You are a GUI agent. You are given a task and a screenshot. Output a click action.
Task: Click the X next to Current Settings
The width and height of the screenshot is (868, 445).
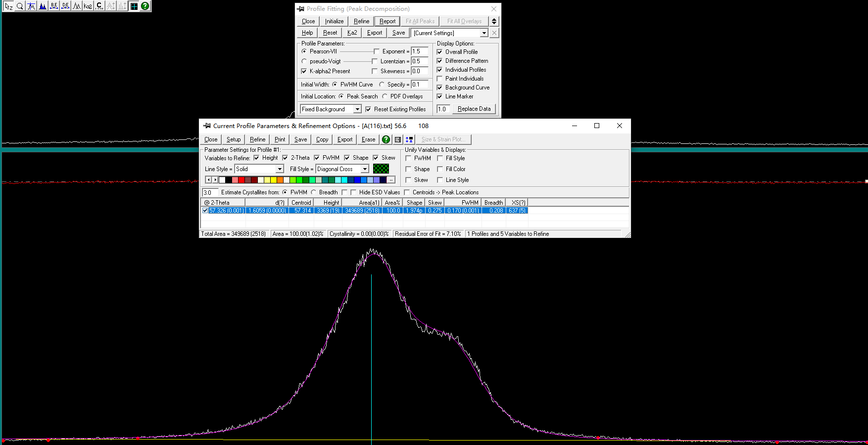[x=494, y=33]
